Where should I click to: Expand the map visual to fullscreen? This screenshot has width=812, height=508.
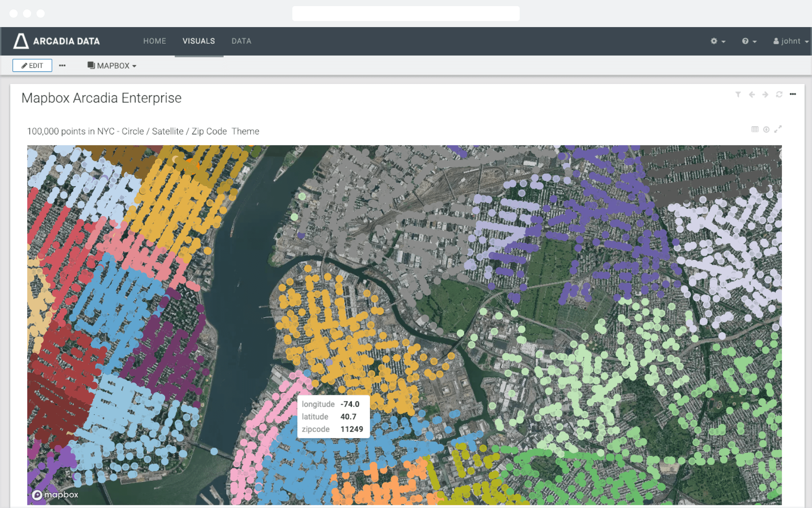(x=778, y=129)
